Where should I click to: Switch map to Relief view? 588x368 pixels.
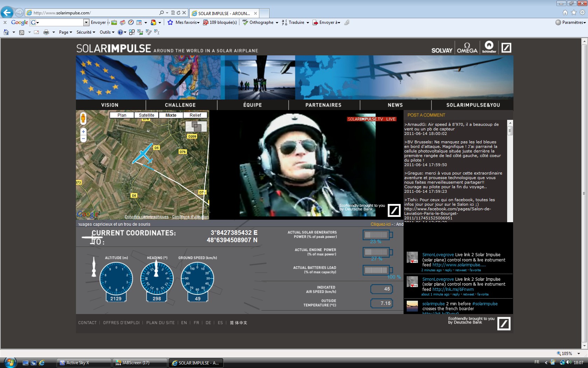[195, 115]
